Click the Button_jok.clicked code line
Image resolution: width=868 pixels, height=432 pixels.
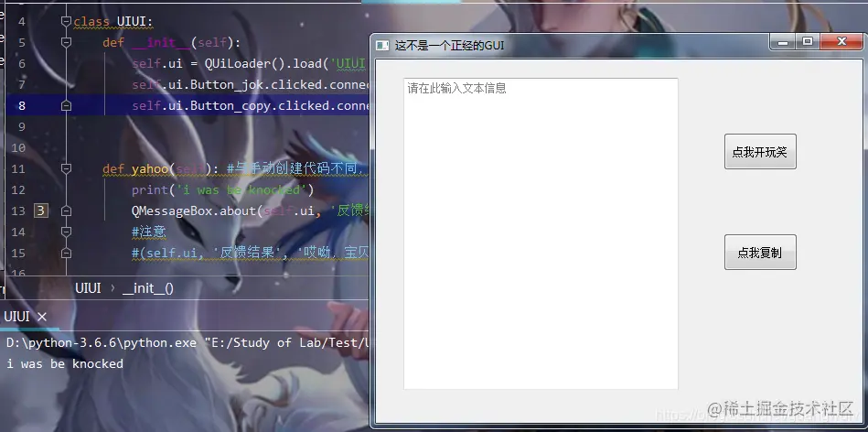[251, 84]
